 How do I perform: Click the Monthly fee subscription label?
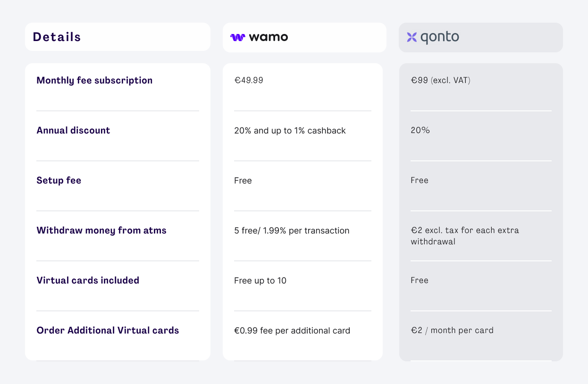pos(94,80)
